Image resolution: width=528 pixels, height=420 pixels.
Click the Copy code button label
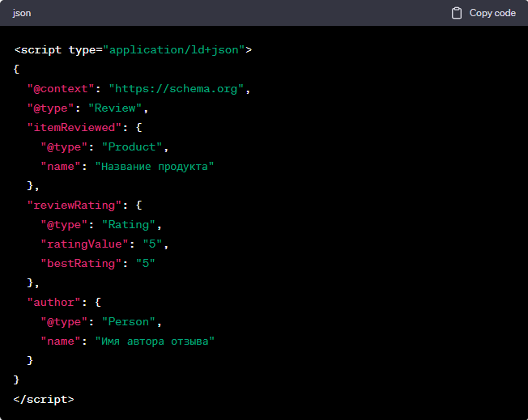click(492, 13)
